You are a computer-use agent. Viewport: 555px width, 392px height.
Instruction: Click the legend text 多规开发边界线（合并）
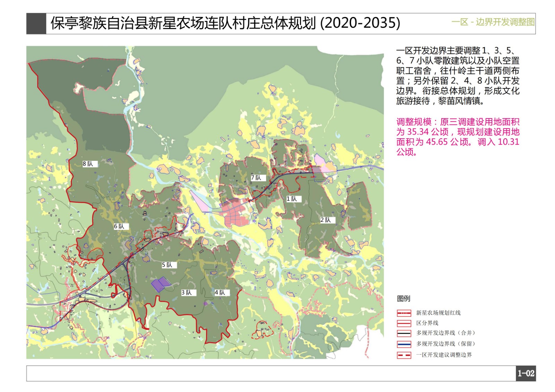[x=446, y=333]
